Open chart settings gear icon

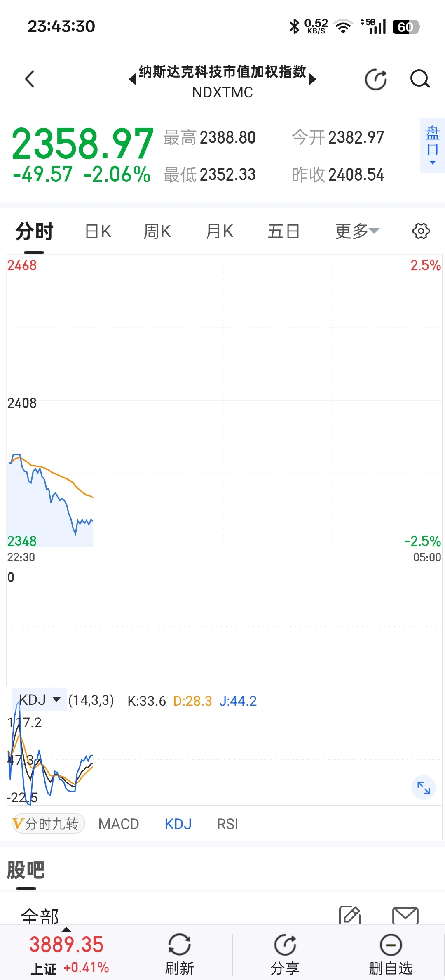click(421, 231)
